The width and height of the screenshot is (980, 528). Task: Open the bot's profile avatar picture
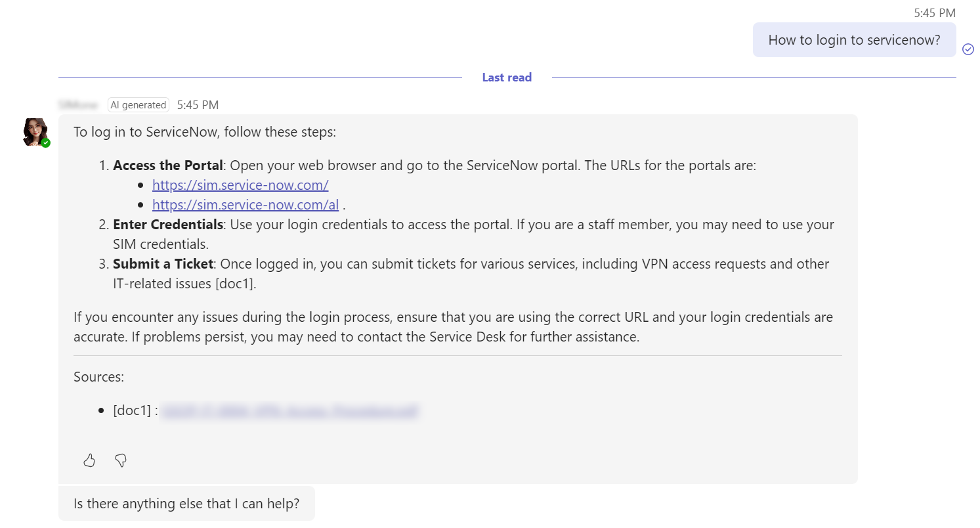point(35,131)
